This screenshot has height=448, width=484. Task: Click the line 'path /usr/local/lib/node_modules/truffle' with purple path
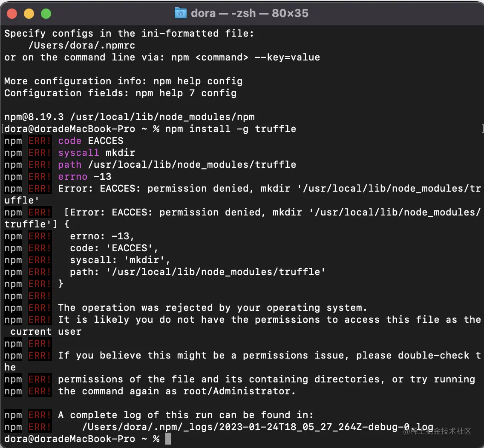[x=177, y=164]
